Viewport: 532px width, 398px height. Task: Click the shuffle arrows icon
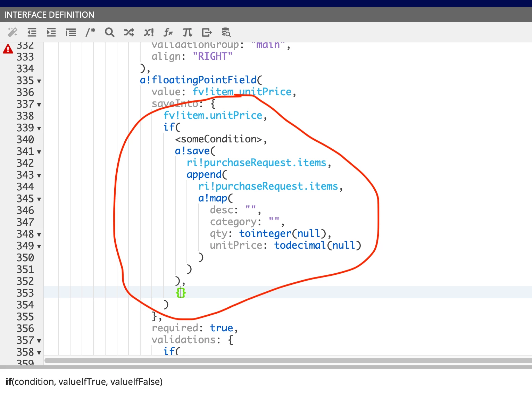click(x=129, y=32)
